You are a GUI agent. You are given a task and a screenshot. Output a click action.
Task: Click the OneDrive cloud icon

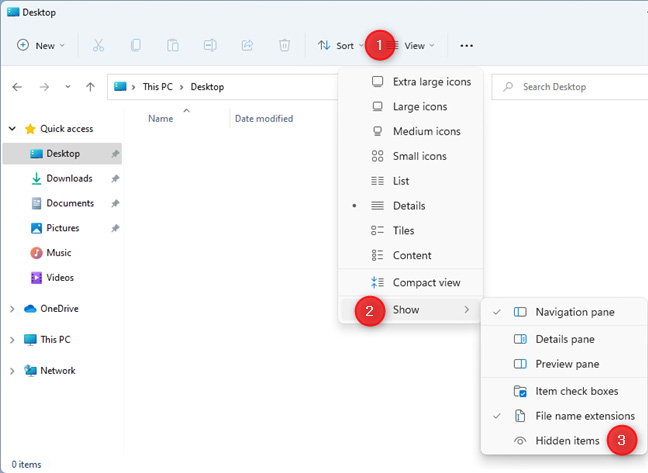(x=30, y=309)
